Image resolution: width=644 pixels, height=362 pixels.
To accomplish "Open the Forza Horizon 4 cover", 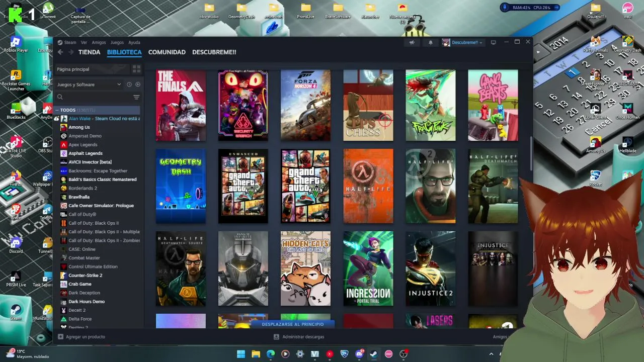I will [305, 106].
